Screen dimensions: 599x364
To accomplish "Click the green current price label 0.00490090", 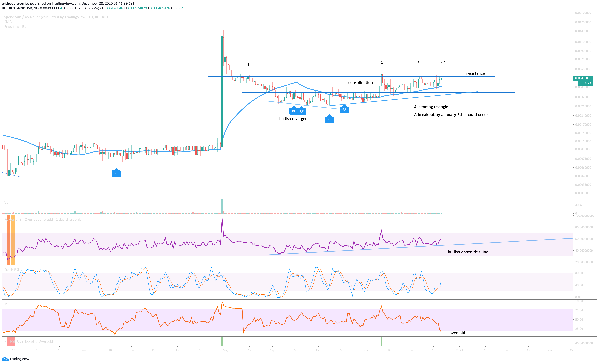I will point(583,78).
